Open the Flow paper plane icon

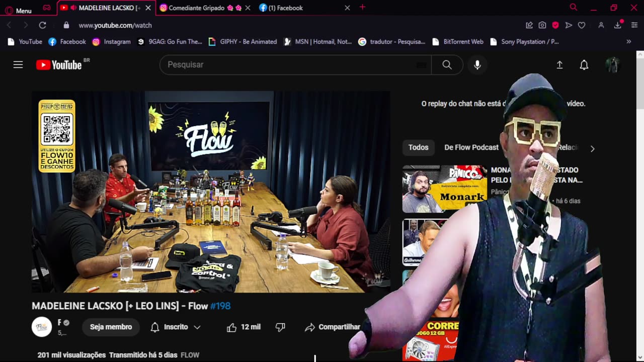pos(569,25)
